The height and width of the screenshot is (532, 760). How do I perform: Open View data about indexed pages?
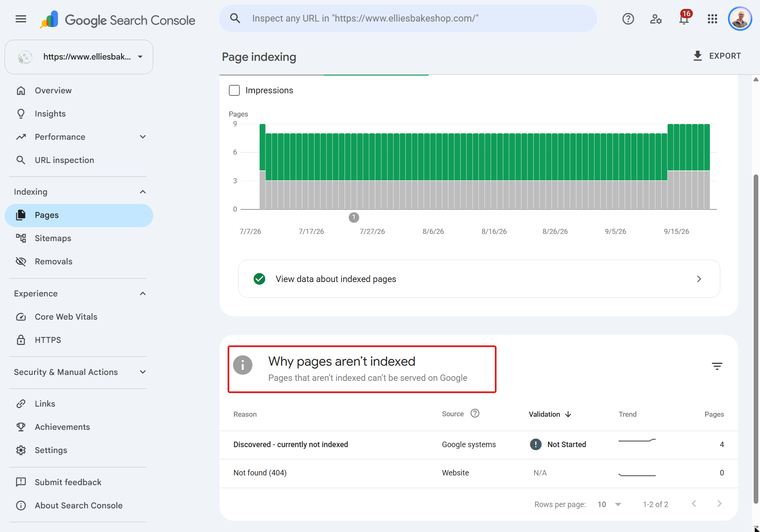pyautogui.click(x=479, y=279)
